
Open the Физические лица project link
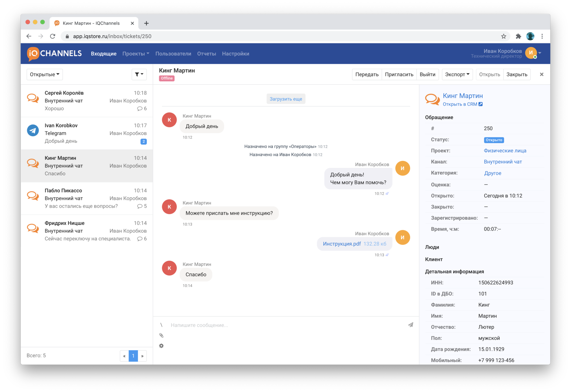pos(505,151)
